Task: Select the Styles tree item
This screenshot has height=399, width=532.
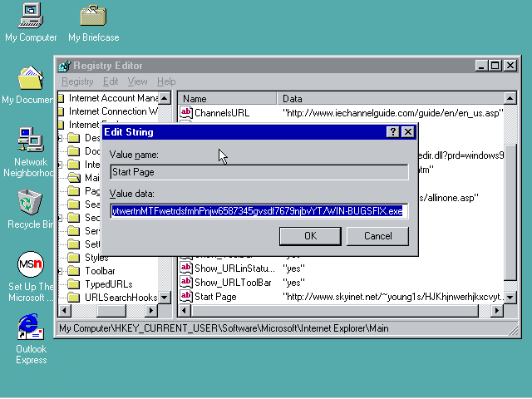Action: click(96, 258)
